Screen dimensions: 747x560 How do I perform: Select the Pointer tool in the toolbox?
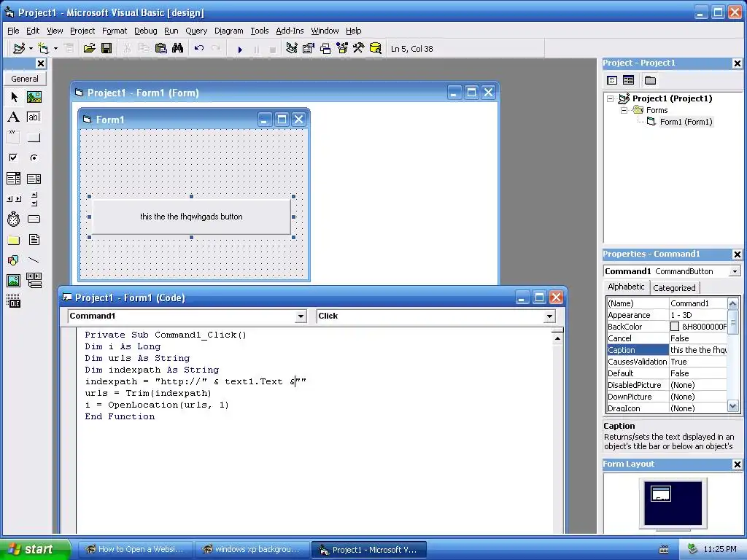(x=14, y=97)
